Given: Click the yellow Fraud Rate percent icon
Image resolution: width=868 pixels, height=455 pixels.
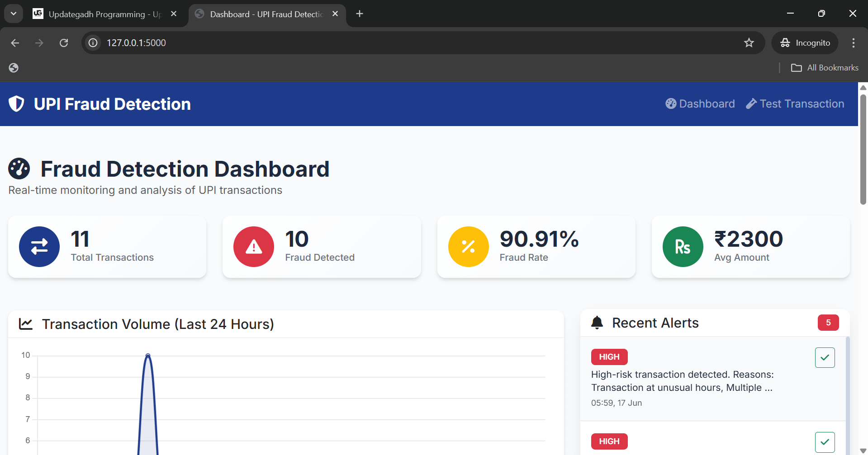Looking at the screenshot, I should (468, 247).
